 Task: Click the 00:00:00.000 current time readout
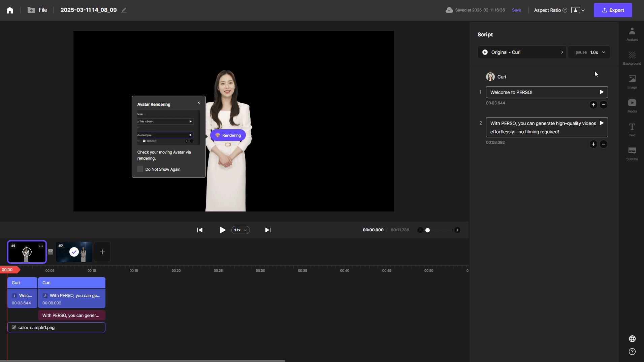pyautogui.click(x=373, y=230)
